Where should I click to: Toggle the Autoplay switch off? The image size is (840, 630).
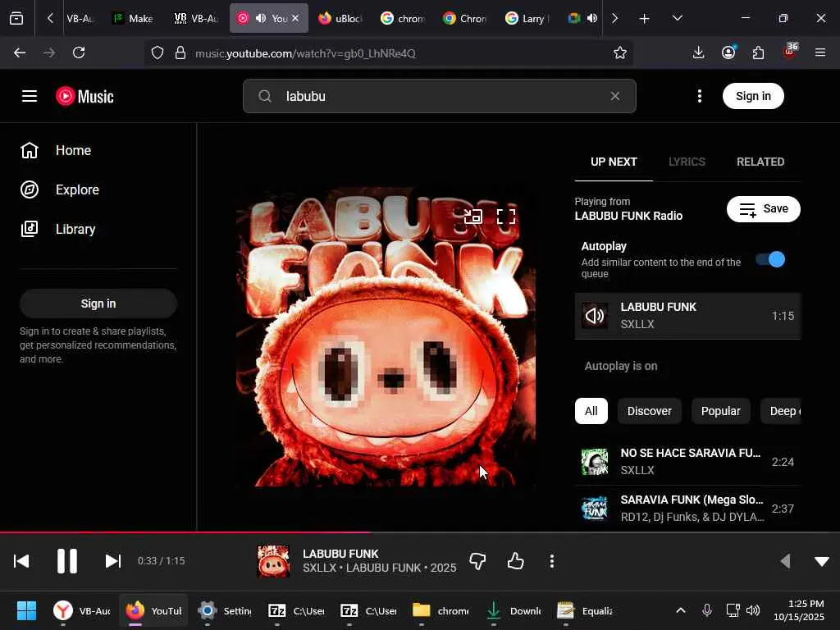click(x=770, y=259)
